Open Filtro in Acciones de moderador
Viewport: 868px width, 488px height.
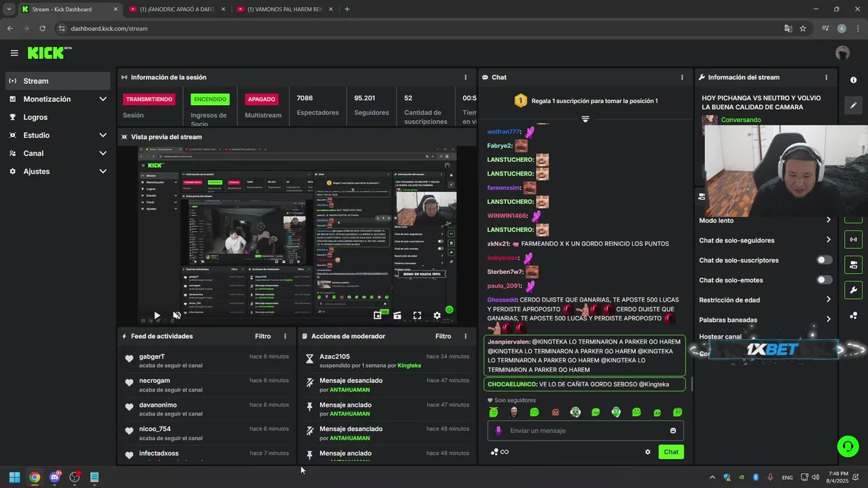[443, 336]
